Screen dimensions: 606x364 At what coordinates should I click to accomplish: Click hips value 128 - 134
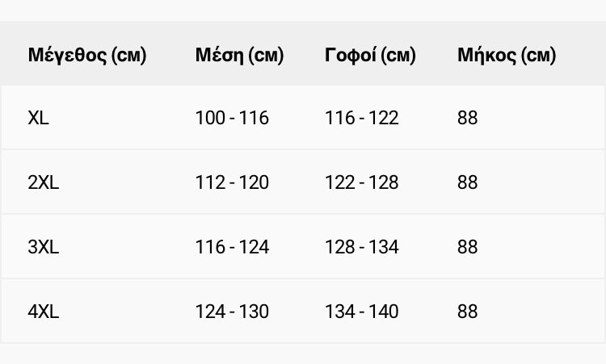[x=362, y=247]
